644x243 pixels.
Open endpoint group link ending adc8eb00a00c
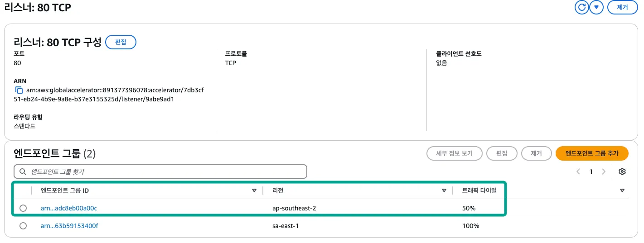69,208
